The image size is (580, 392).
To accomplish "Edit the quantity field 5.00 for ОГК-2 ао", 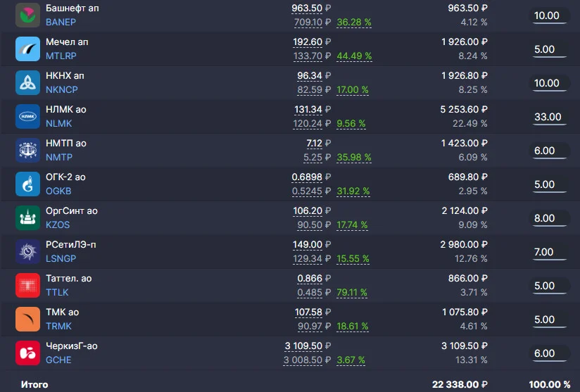I will (x=549, y=184).
